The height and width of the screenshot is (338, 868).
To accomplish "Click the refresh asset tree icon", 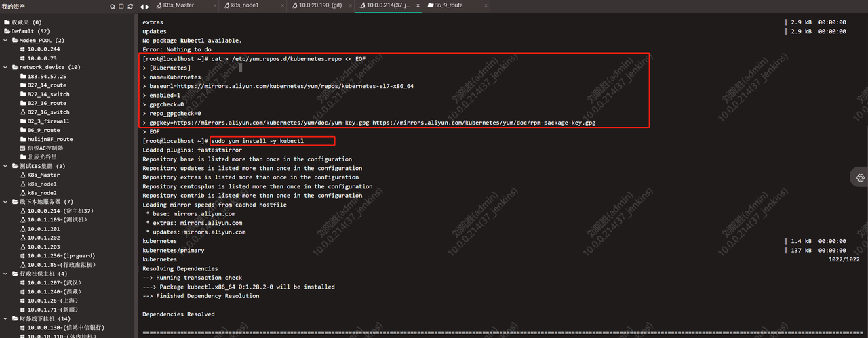I will (130, 7).
